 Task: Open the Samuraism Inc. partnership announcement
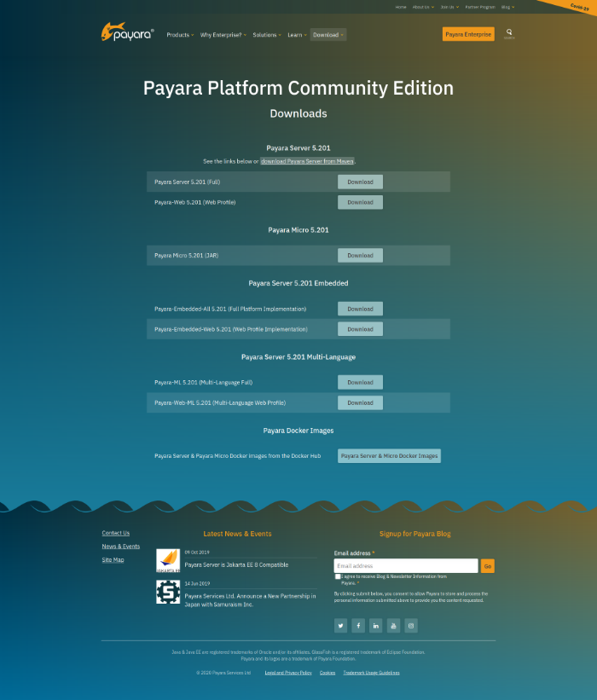250,600
